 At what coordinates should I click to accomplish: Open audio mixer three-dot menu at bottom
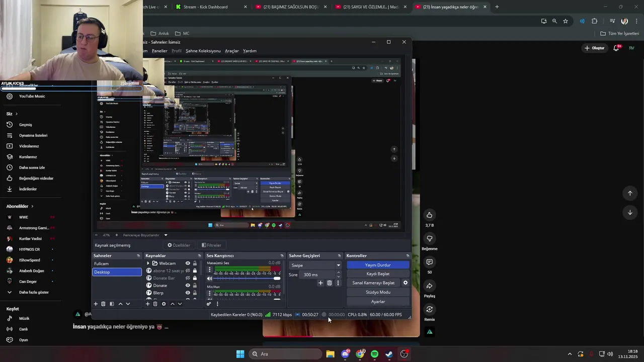coord(217,304)
